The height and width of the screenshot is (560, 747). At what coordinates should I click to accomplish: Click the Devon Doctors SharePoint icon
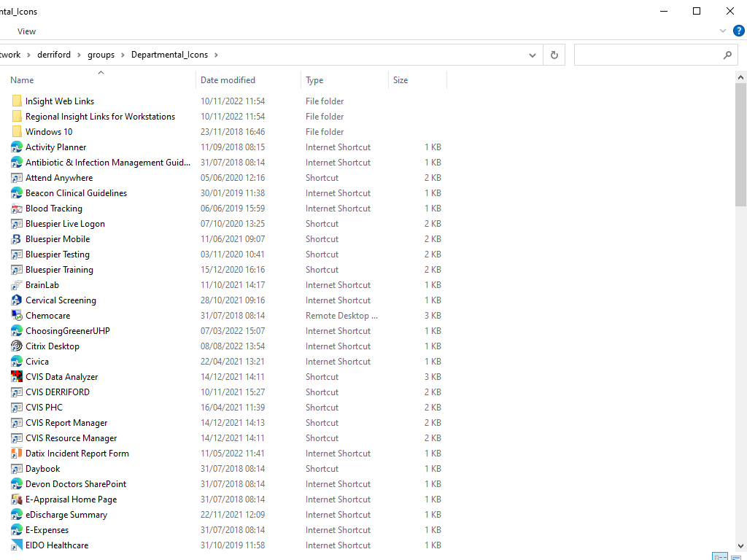tap(17, 484)
